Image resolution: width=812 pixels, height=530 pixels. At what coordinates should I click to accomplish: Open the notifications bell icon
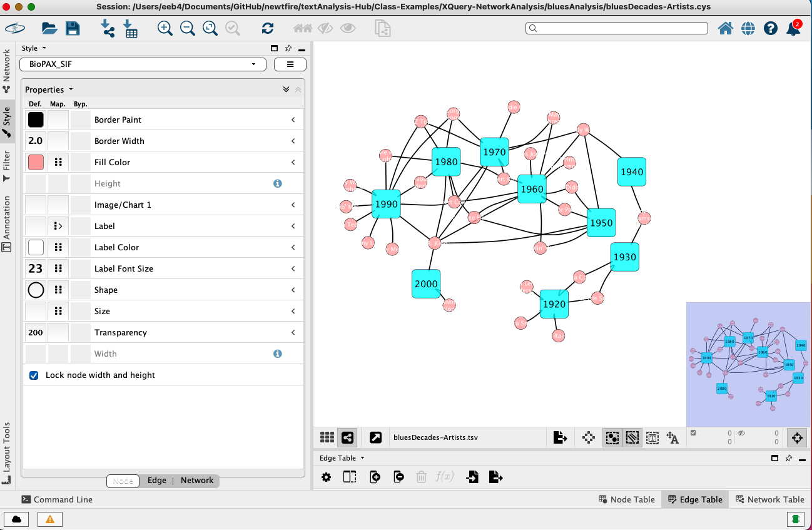click(793, 28)
